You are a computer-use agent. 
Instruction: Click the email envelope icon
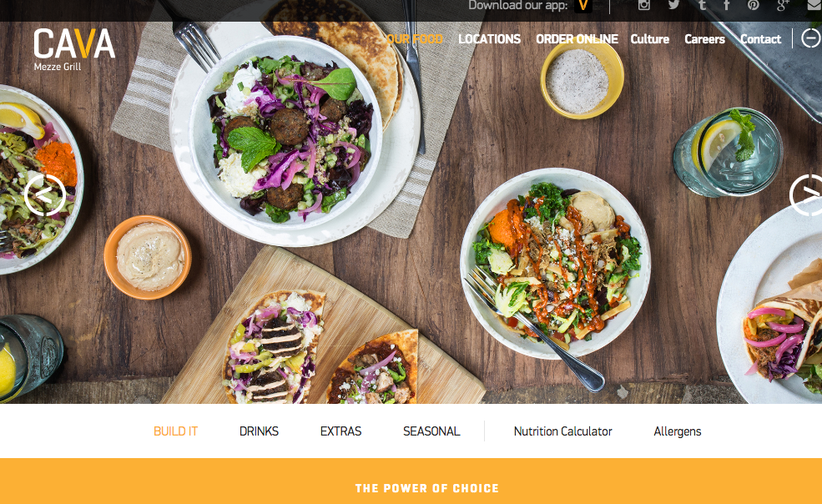pos(814,5)
